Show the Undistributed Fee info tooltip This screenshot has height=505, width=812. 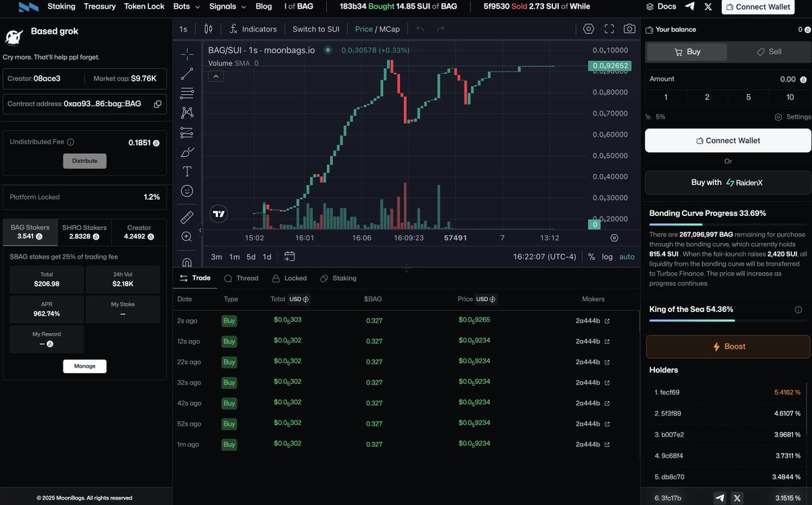(x=71, y=142)
